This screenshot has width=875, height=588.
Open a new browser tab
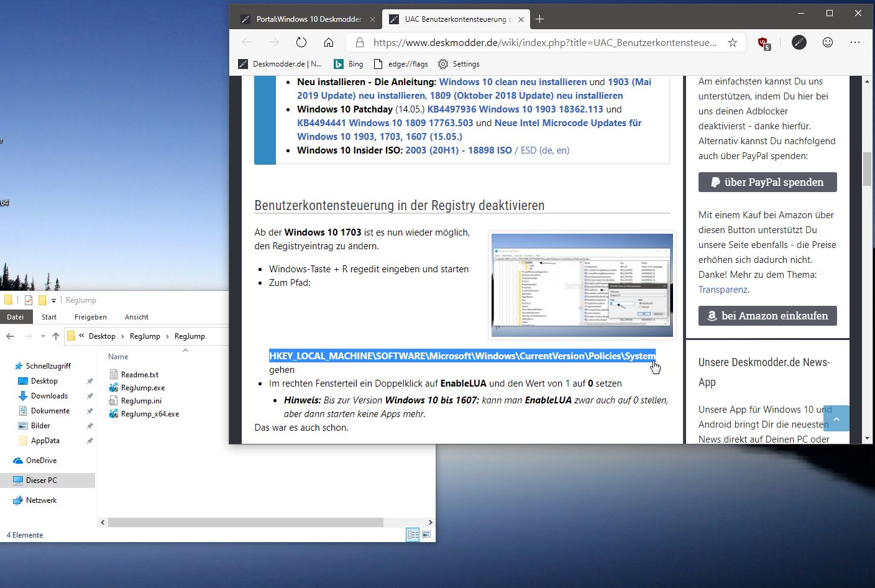coord(539,19)
